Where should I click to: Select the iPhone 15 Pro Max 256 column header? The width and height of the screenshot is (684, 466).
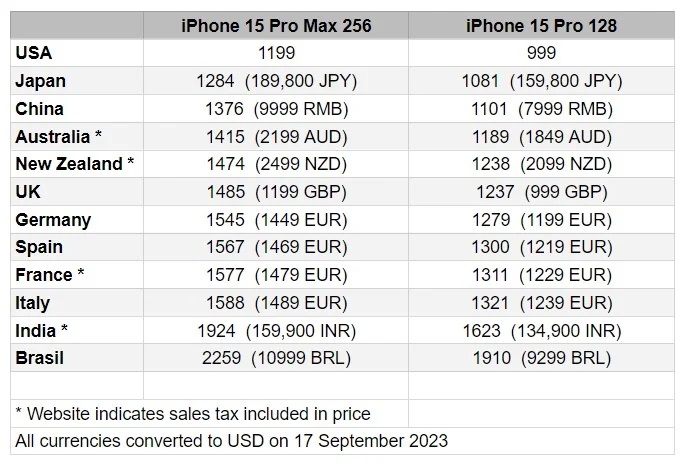[x=276, y=26]
